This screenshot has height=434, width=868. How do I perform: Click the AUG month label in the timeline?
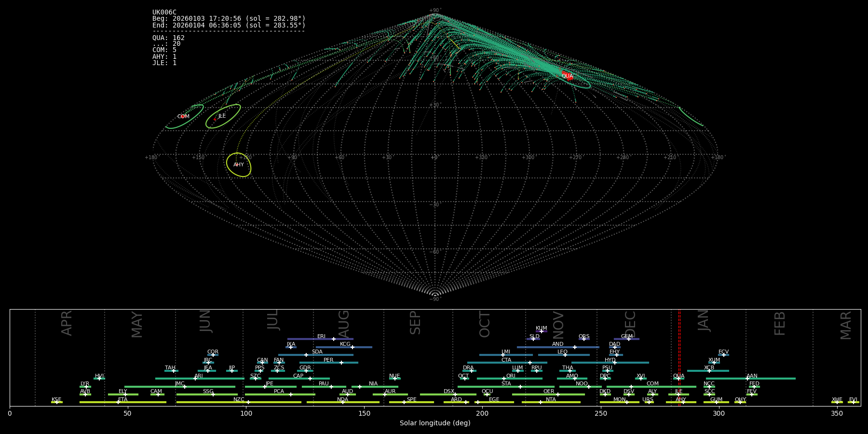pyautogui.click(x=344, y=323)
